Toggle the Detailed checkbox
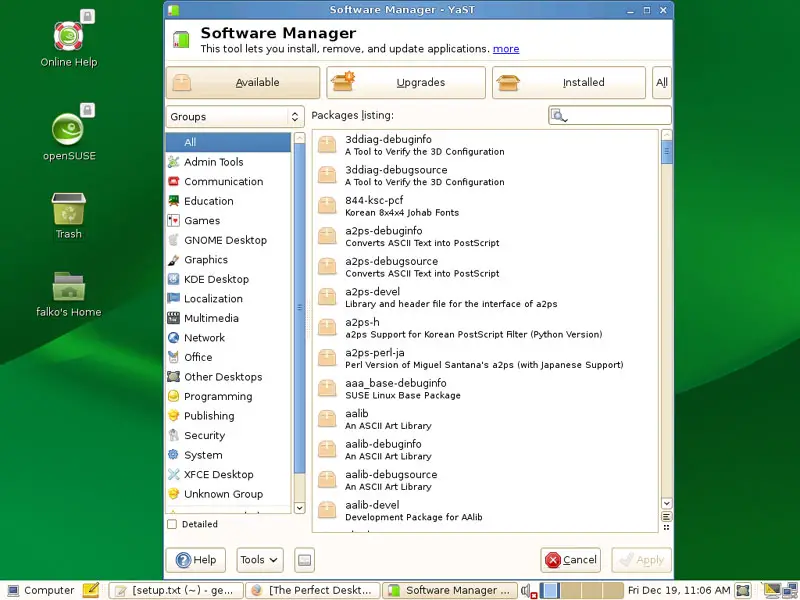The width and height of the screenshot is (800, 600). [x=172, y=524]
